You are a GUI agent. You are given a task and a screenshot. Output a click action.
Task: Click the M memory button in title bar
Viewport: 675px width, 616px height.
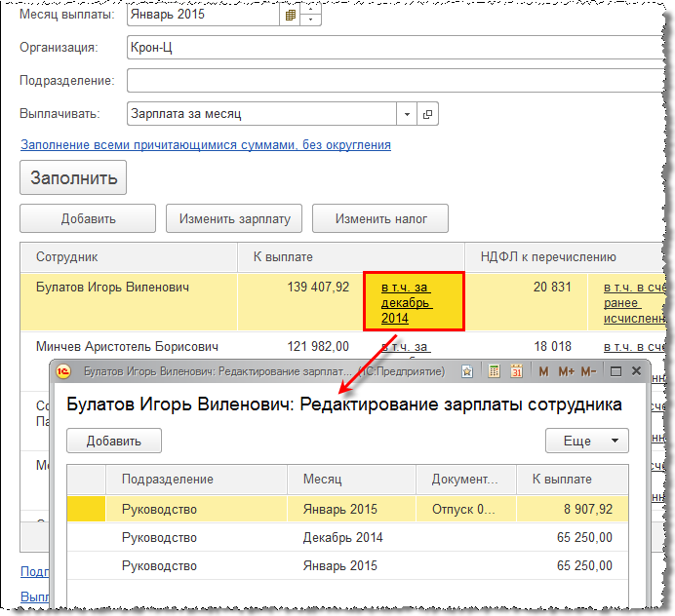click(x=544, y=371)
